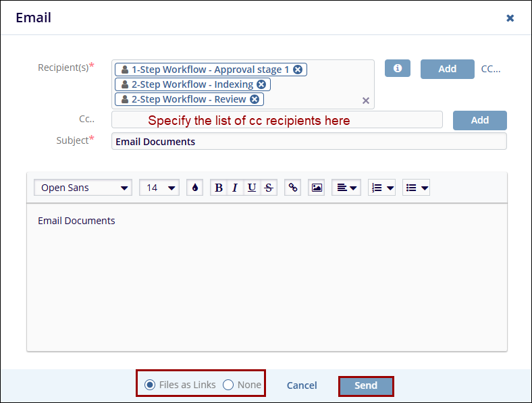
Task: Click the recipient info icon button
Action: 398,68
